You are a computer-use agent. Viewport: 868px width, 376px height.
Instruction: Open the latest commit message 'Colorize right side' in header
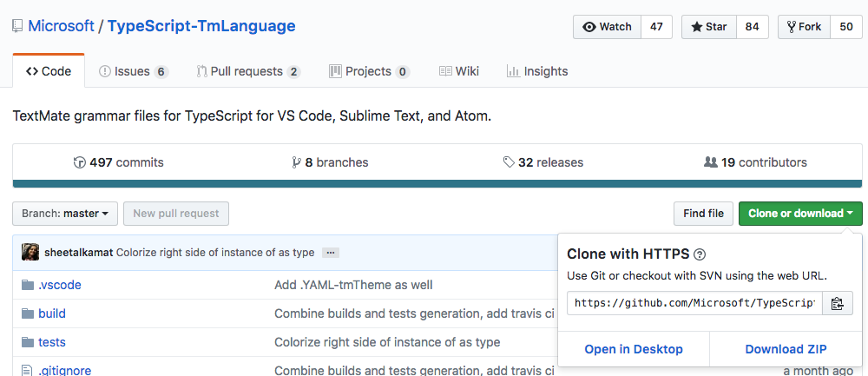pos(215,253)
